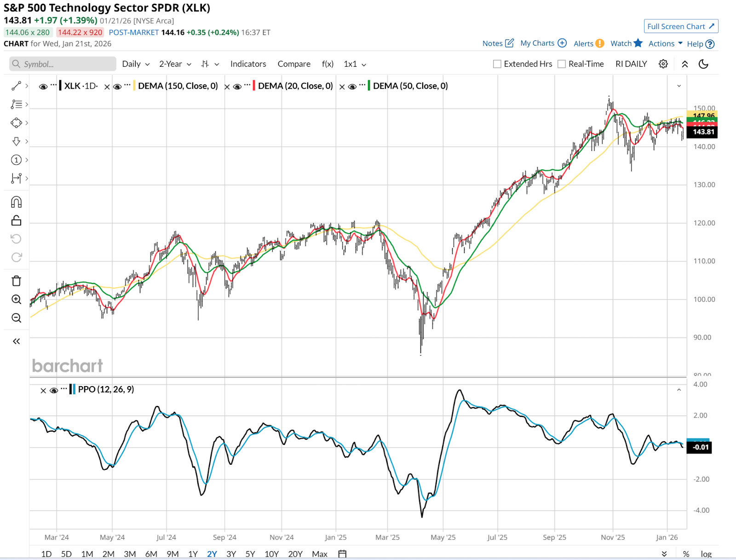
Task: Switch to dark mode moon icon
Action: tap(703, 64)
